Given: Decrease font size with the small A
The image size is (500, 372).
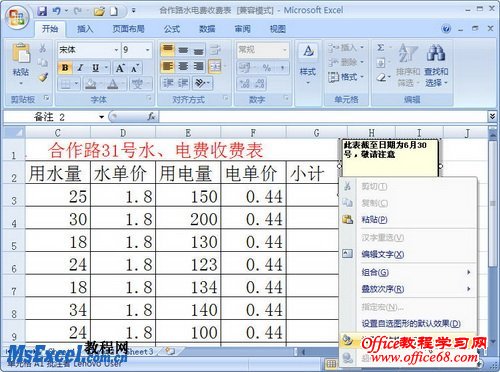Looking at the screenshot, I should [135, 69].
